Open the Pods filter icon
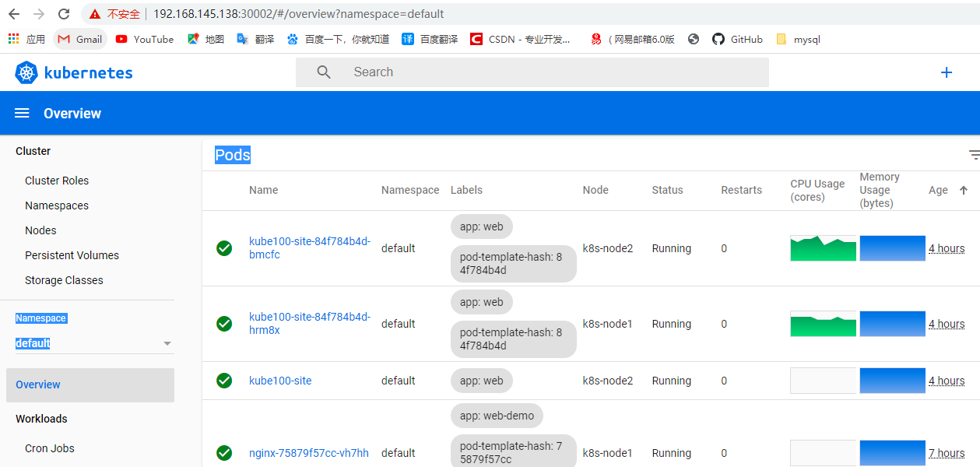 tap(974, 155)
